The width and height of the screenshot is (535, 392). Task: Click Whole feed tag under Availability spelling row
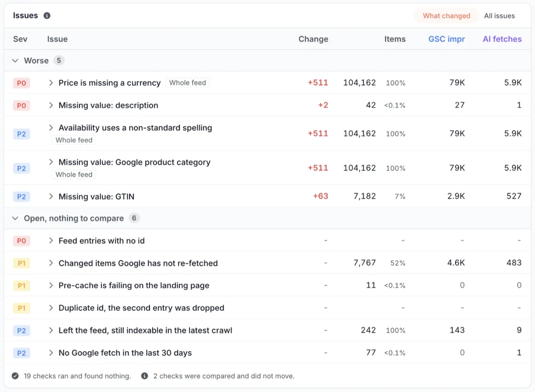(74, 140)
